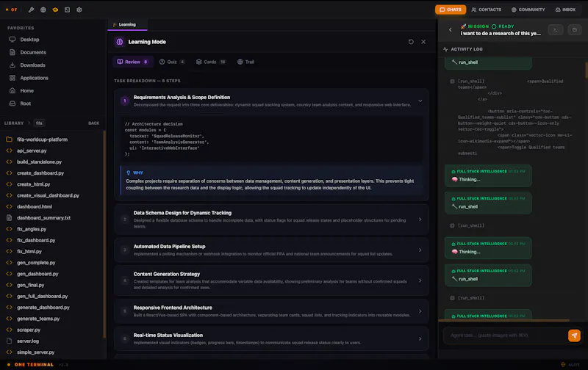
Task: Open the key/credentials icon in top toolbar
Action: (31, 10)
